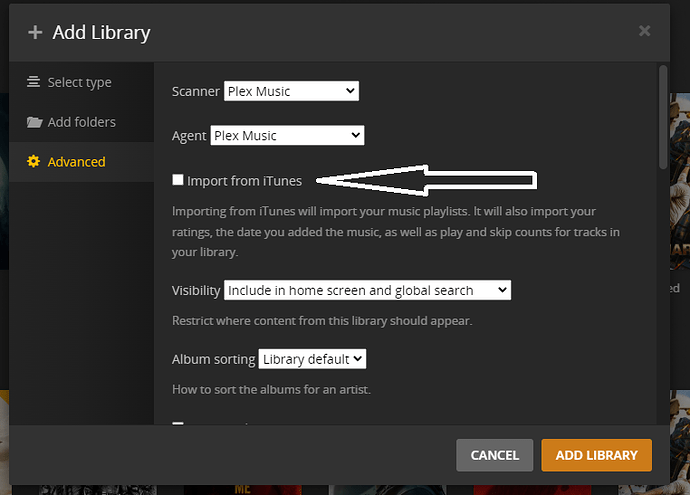Open the Advanced settings step

pos(81,162)
